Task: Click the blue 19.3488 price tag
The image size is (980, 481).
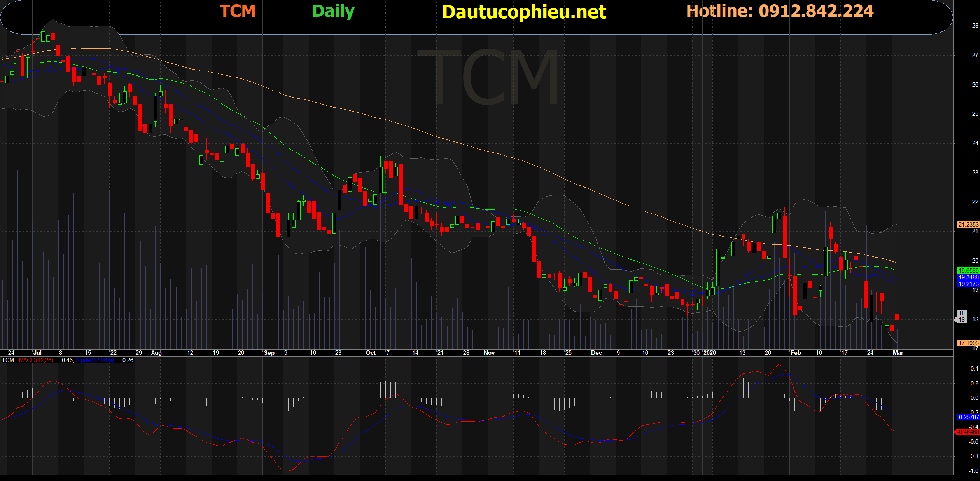Action: click(x=968, y=277)
